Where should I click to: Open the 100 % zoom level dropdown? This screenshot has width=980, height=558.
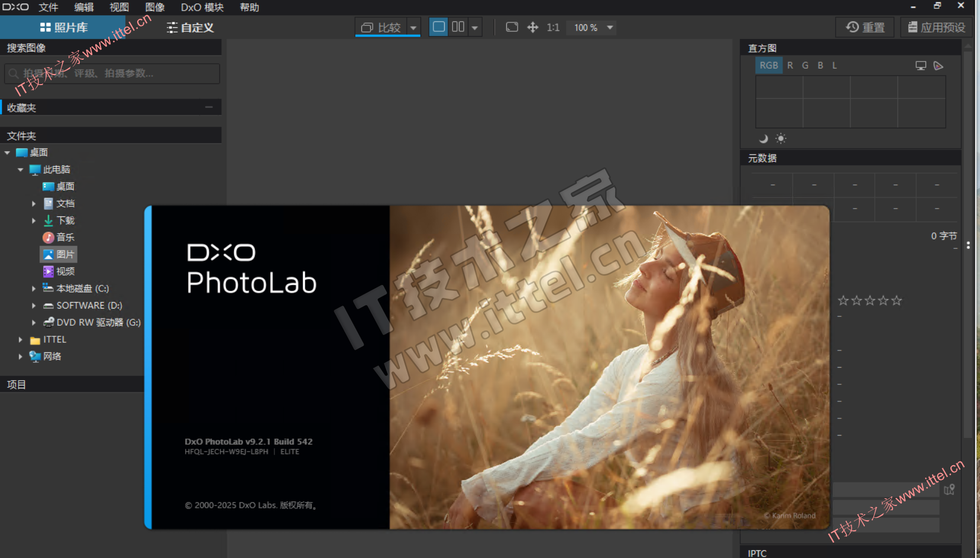610,27
